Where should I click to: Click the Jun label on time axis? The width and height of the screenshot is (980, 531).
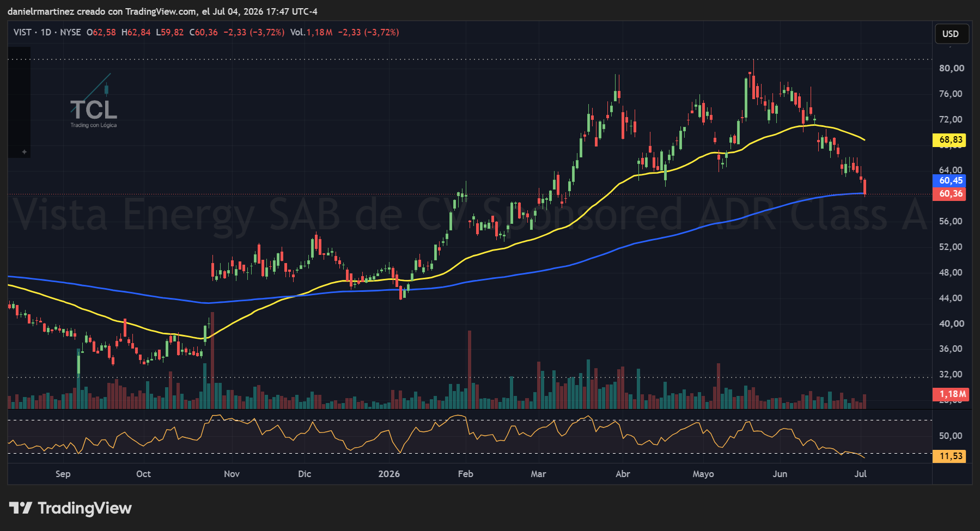click(780, 474)
